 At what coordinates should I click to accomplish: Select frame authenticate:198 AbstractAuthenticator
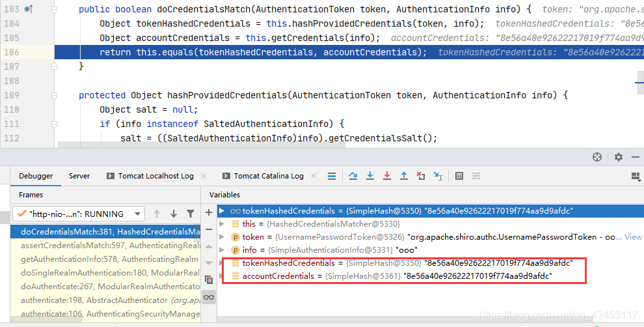click(x=105, y=300)
